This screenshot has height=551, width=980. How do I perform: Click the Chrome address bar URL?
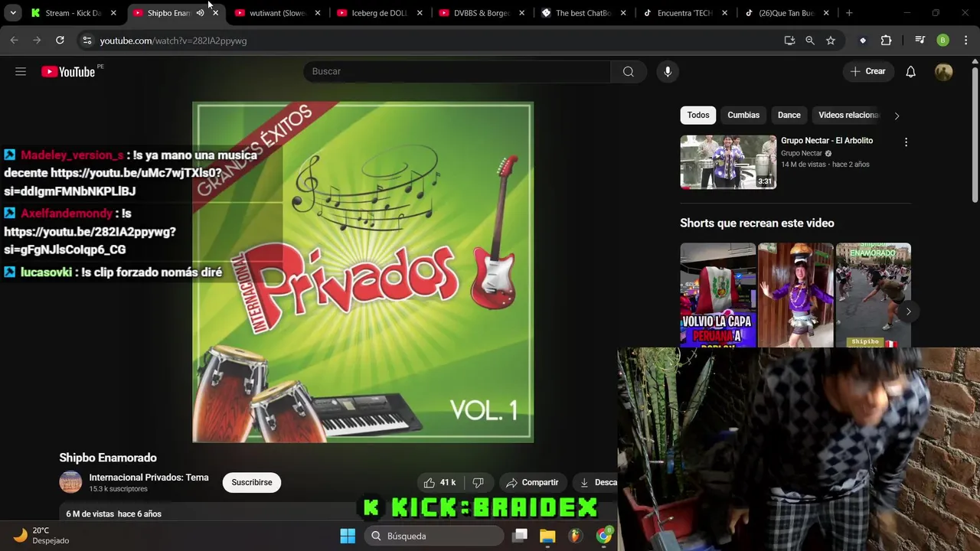pos(173,41)
